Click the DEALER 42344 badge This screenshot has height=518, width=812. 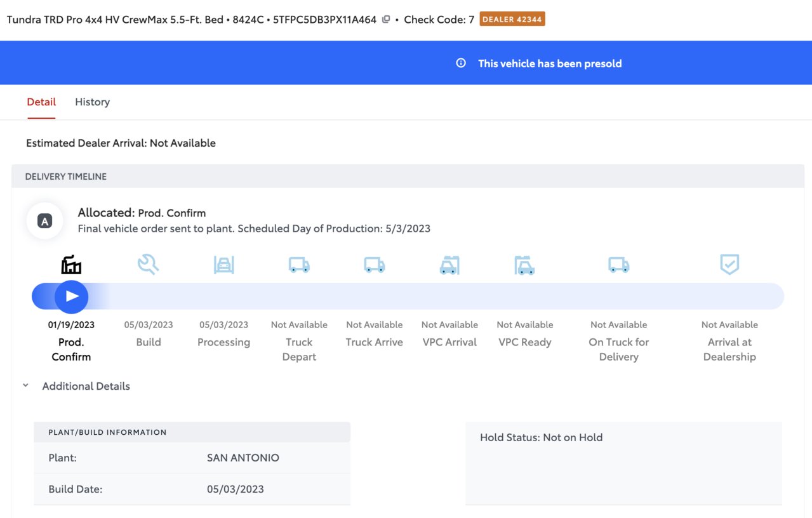[x=512, y=19]
